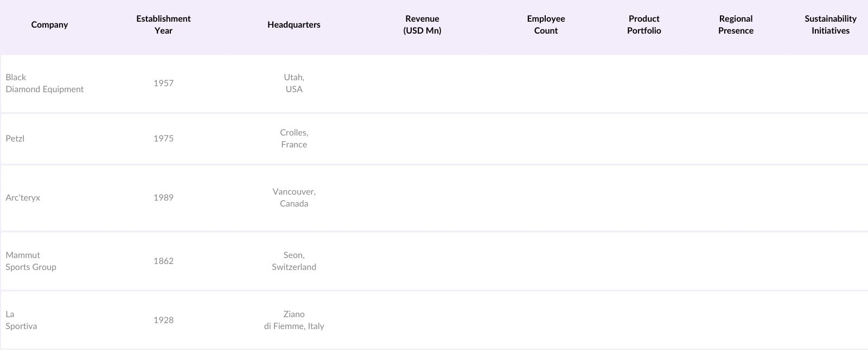Screen dimensions: 868x354
Task: Click the Regional Presence column header
Action: (x=736, y=25)
